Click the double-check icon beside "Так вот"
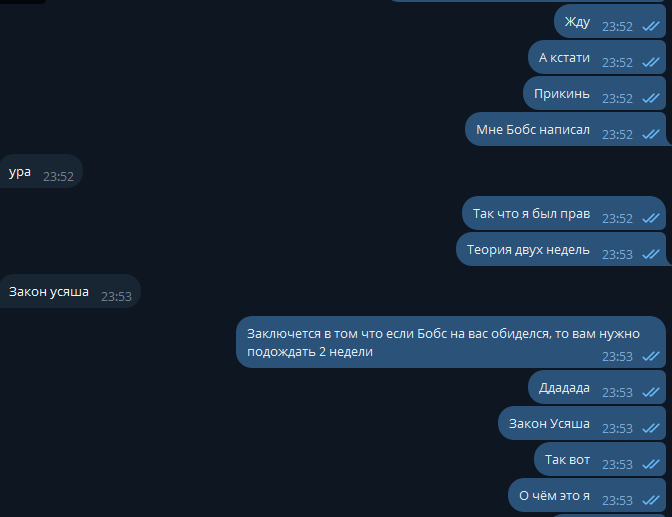 [x=651, y=465]
